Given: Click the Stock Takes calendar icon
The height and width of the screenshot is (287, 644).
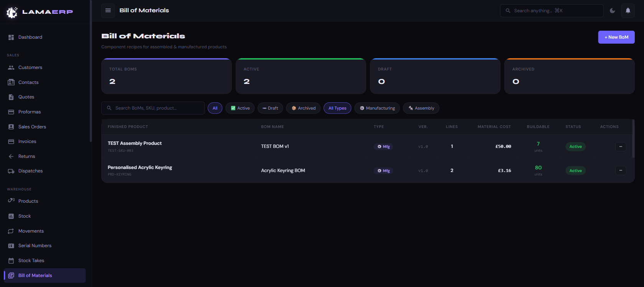Looking at the screenshot, I should (x=11, y=261).
